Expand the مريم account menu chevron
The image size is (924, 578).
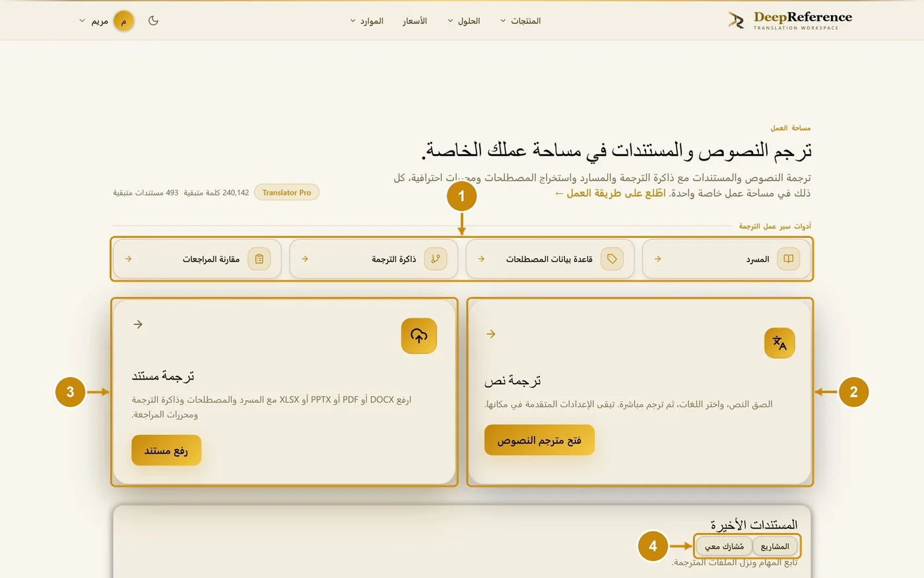(x=82, y=21)
